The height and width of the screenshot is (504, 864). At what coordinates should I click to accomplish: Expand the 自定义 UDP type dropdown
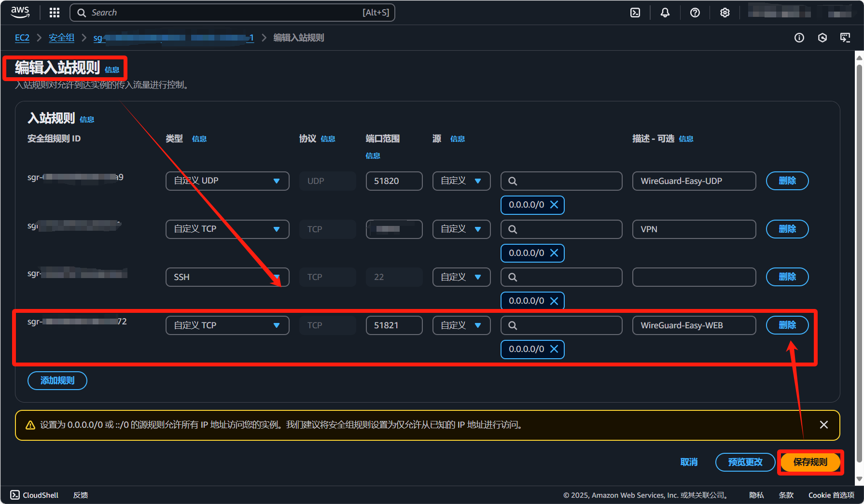point(227,181)
